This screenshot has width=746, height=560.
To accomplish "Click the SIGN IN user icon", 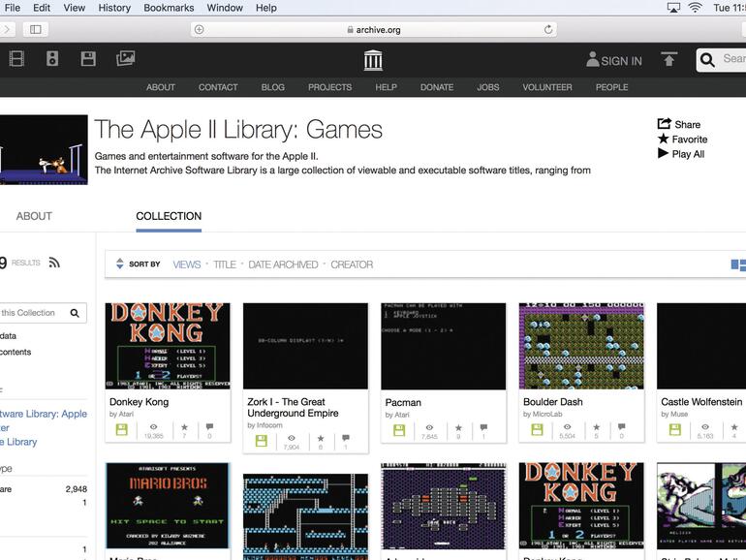I will coord(592,59).
